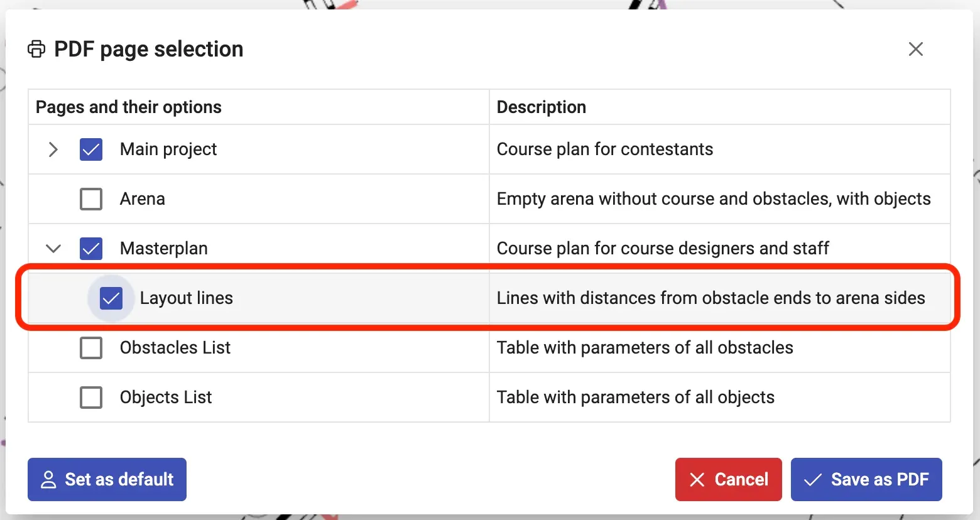Disable the Layout lines option
The height and width of the screenshot is (520, 980).
tap(111, 298)
